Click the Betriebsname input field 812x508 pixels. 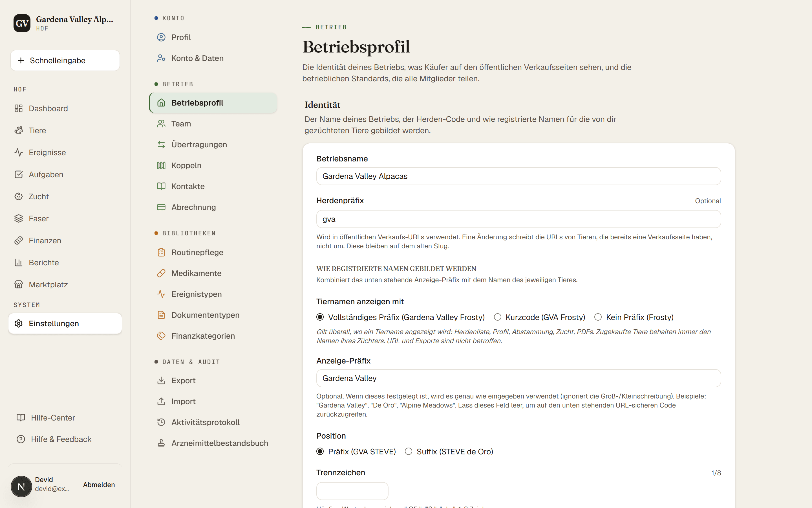coord(518,176)
